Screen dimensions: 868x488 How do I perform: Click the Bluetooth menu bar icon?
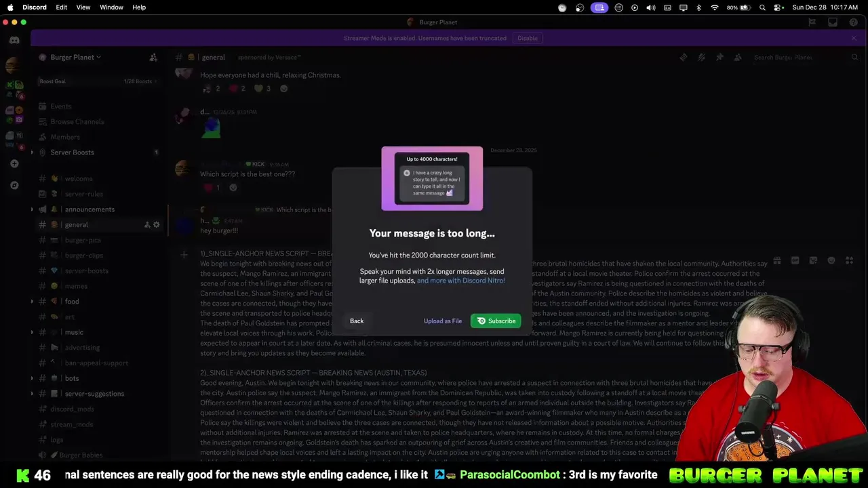point(699,7)
